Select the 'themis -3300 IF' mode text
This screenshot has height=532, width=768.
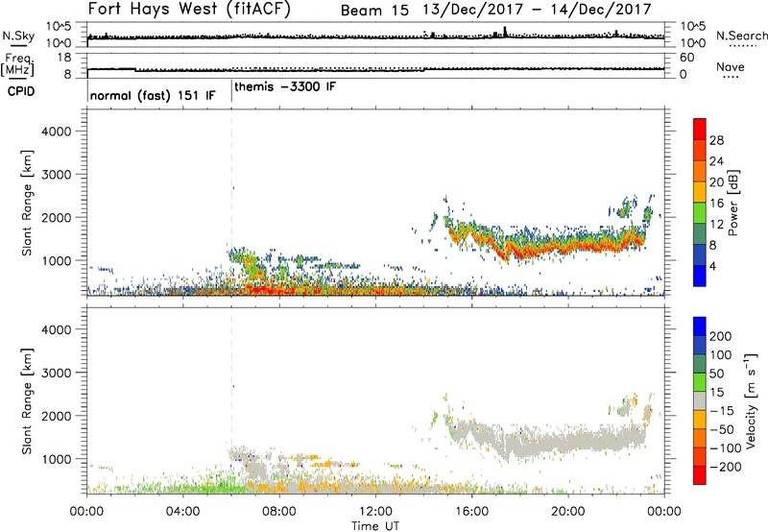coord(285,86)
